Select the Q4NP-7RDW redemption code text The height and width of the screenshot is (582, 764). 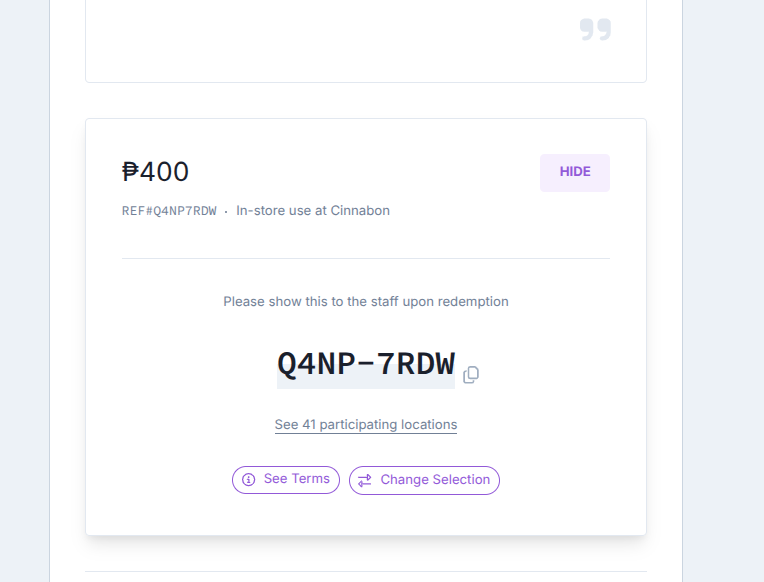[366, 364]
